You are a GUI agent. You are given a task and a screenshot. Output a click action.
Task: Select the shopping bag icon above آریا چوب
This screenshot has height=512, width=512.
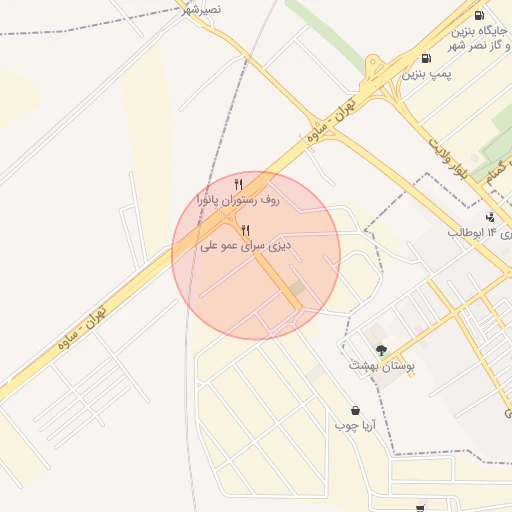pyautogui.click(x=356, y=410)
